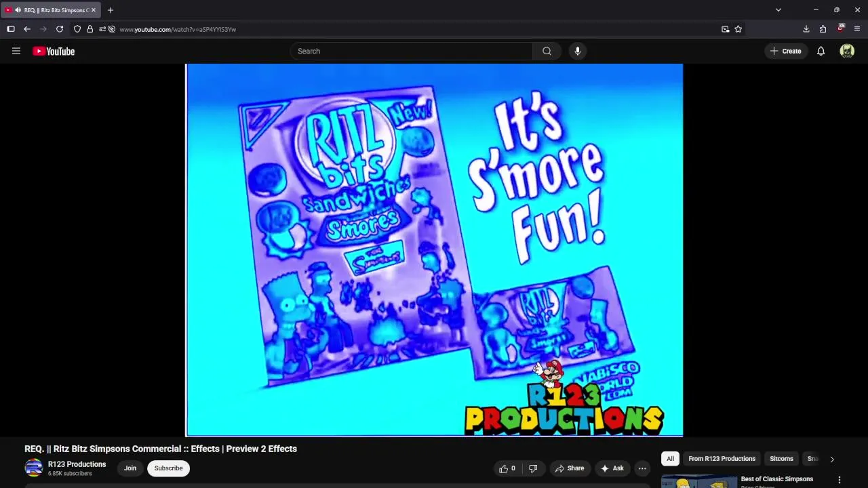Open the Best of Classic Simpsons thumbnail
Viewport: 868px width, 488px height.
point(698,481)
